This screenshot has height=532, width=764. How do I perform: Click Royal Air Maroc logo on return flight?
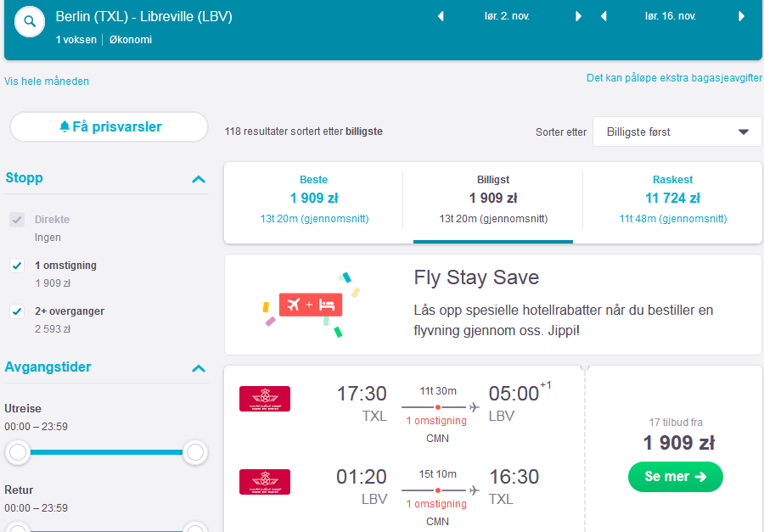pos(265,482)
